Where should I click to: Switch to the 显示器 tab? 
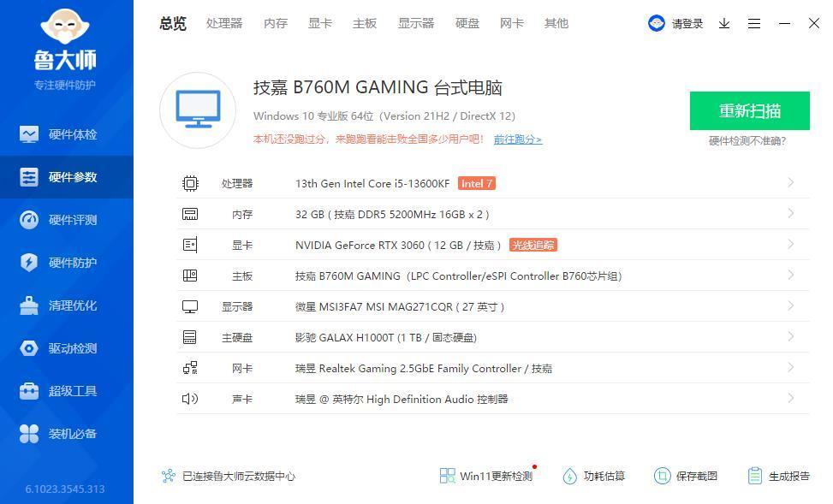pyautogui.click(x=416, y=23)
